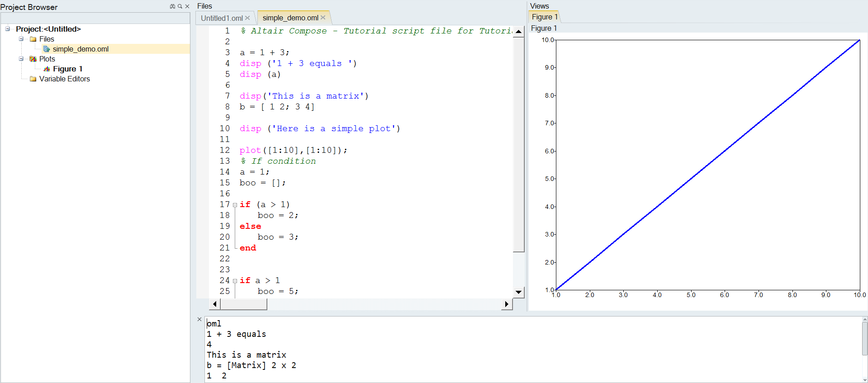Collapse the Plots tree node

coord(21,59)
